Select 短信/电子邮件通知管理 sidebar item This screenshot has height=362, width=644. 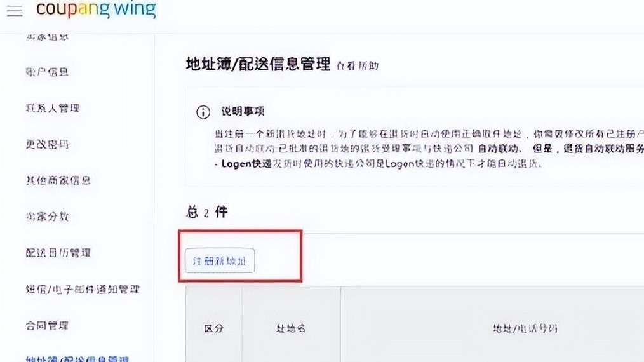point(83,290)
